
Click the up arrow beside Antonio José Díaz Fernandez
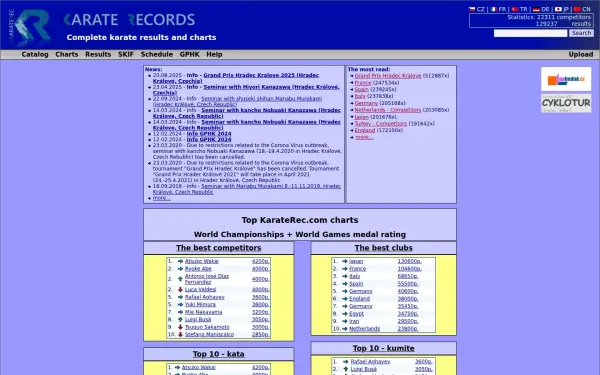[180, 279]
